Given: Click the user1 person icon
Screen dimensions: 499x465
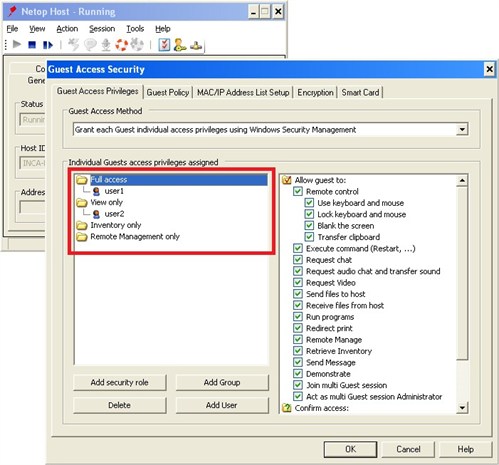Looking at the screenshot, I should tap(96, 191).
